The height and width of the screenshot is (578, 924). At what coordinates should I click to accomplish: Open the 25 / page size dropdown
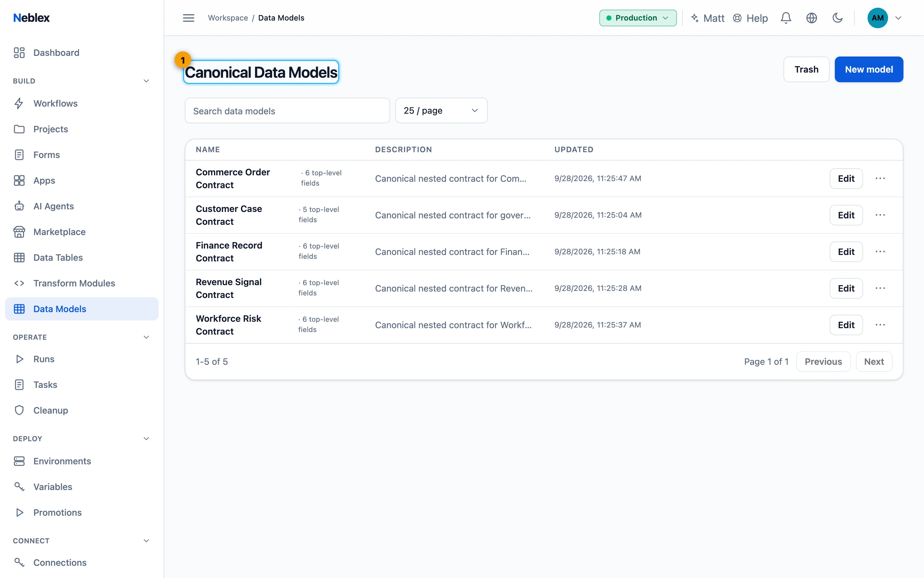[441, 110]
